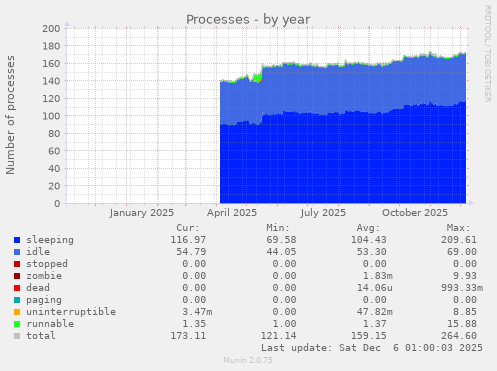
Task: Click the y-axis tick label 200
Action: [x=51, y=29]
